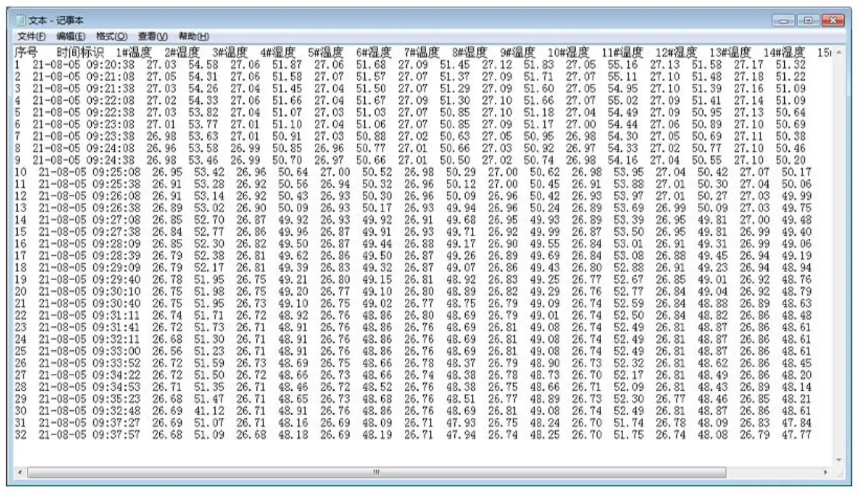This screenshot has width=868, height=494.
Task: Open the 格式(O) menu
Action: (x=111, y=36)
